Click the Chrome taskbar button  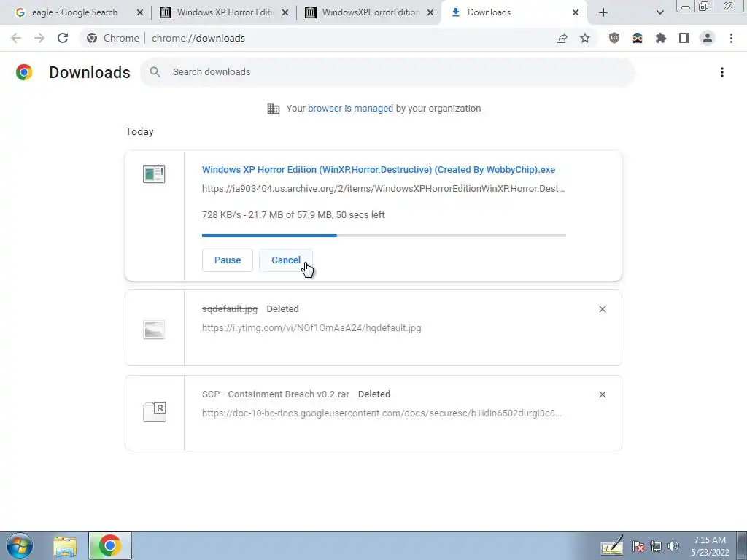point(110,545)
